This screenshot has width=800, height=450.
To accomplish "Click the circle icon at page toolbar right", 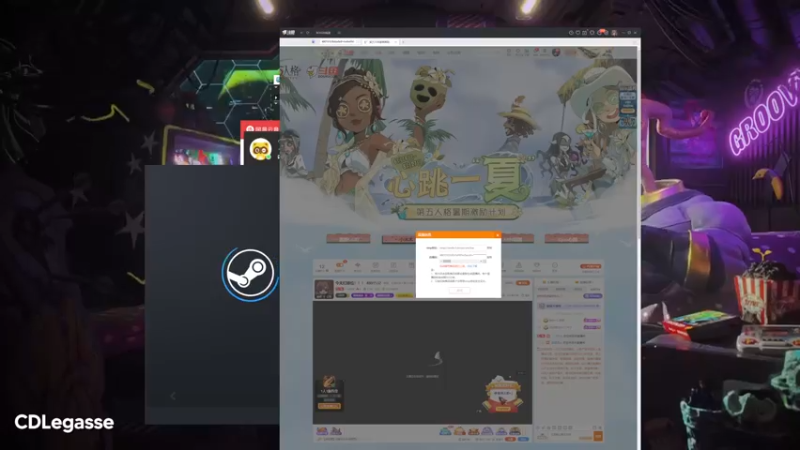I will coord(555,265).
